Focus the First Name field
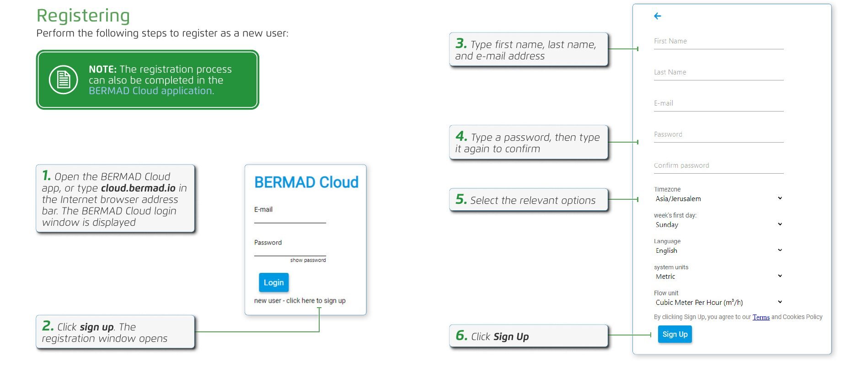This screenshot has height=378, width=868. click(718, 42)
